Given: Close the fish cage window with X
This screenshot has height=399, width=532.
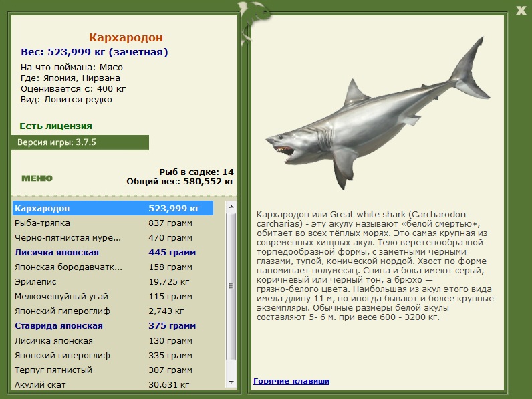Looking at the screenshot, I should pyautogui.click(x=521, y=10).
